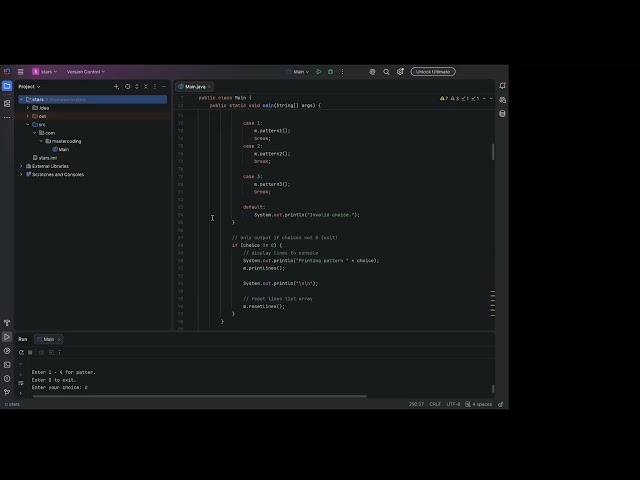Hide the Project panel with minus icon
The width and height of the screenshot is (640, 480).
click(164, 87)
